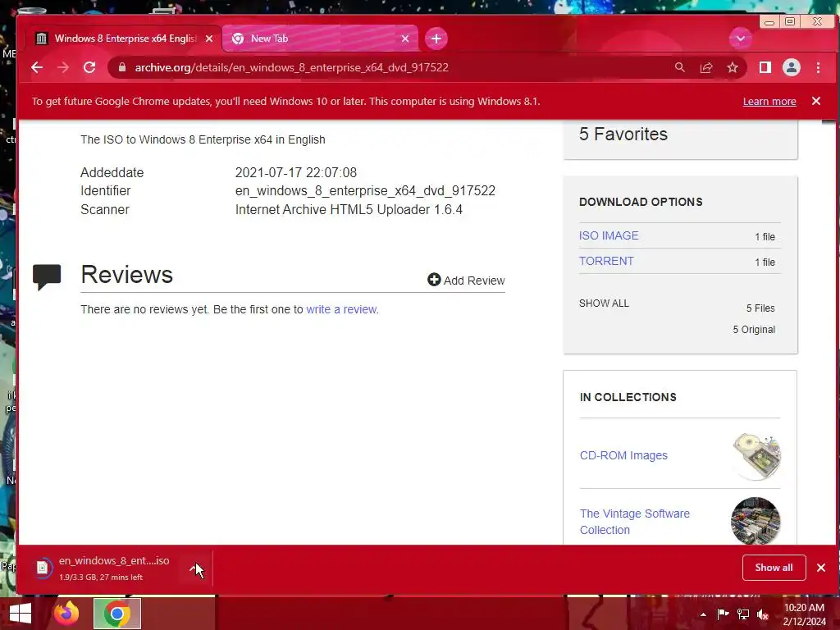Image resolution: width=840 pixels, height=630 pixels.
Task: Open the Chrome side panel
Action: tap(765, 67)
